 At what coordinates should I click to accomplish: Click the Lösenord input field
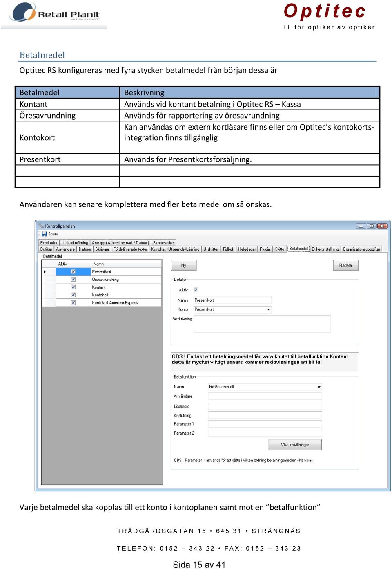point(265,406)
